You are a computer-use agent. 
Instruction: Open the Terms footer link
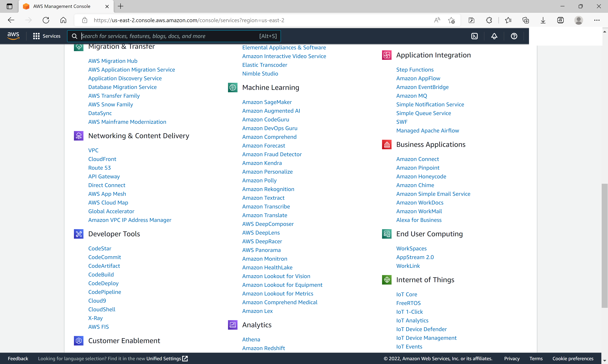(536, 358)
